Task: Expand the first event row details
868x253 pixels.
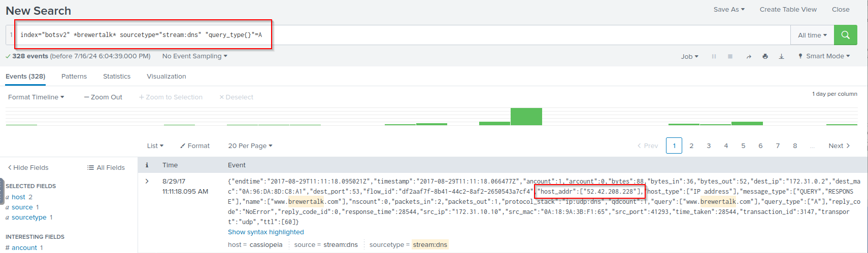Action: [147, 182]
